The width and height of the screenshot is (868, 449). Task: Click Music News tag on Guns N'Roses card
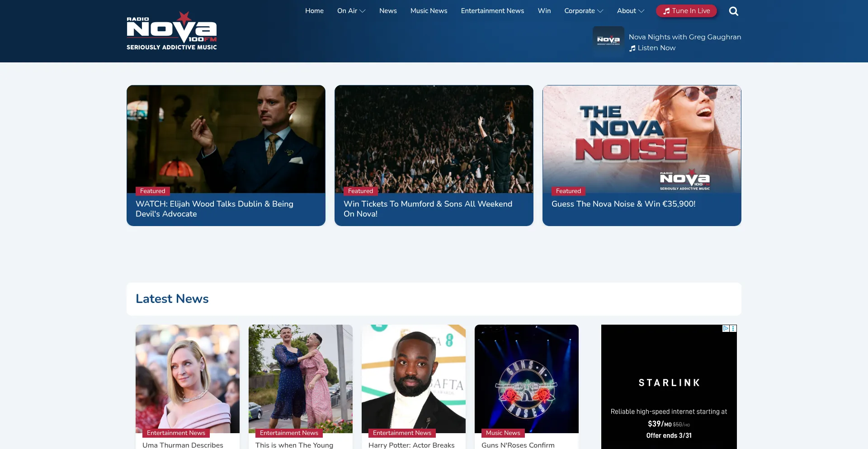tap(503, 433)
